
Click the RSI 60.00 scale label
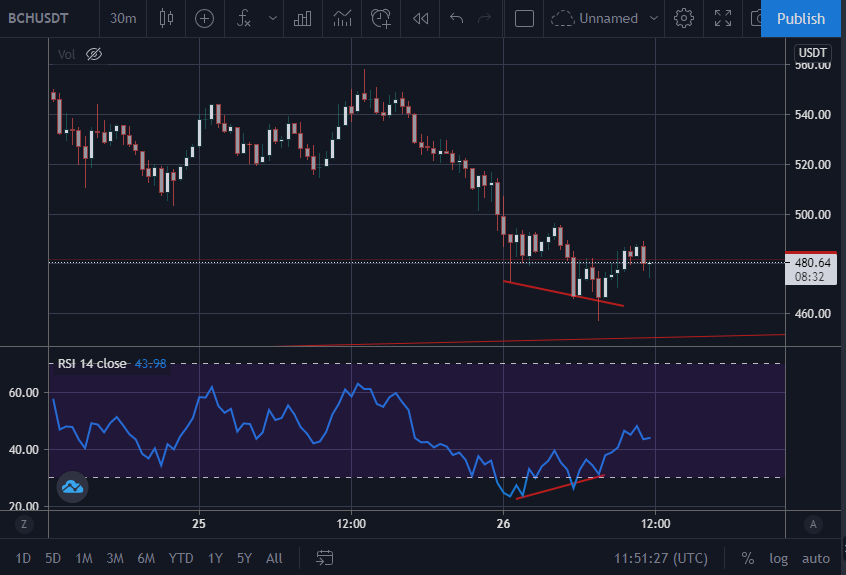tap(24, 393)
